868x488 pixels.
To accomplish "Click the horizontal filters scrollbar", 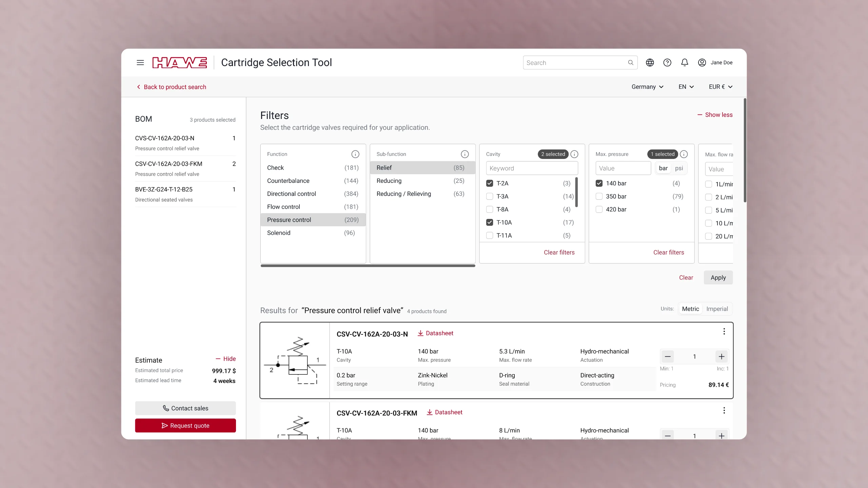I will [368, 266].
